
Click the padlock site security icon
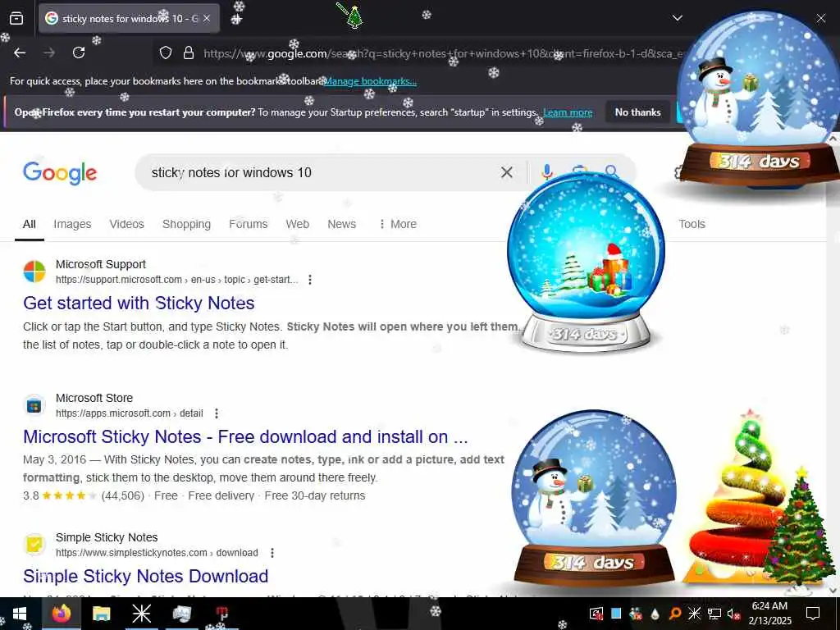[188, 52]
